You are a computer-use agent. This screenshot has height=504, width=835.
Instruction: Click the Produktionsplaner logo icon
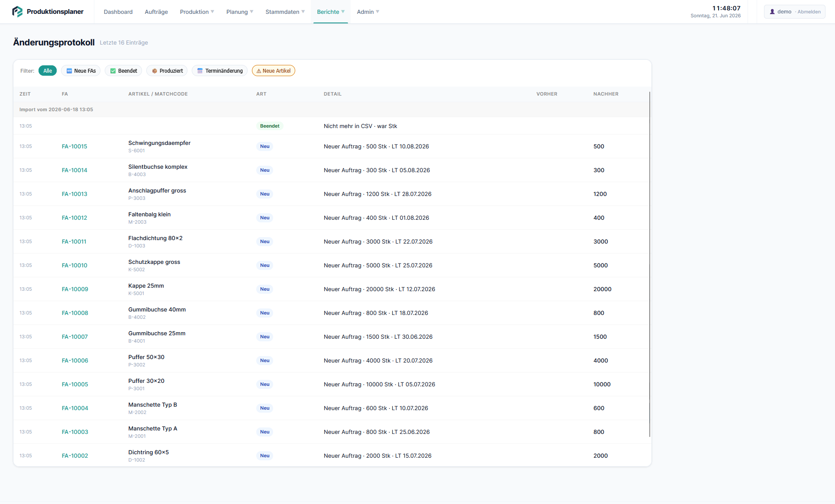pos(17,12)
